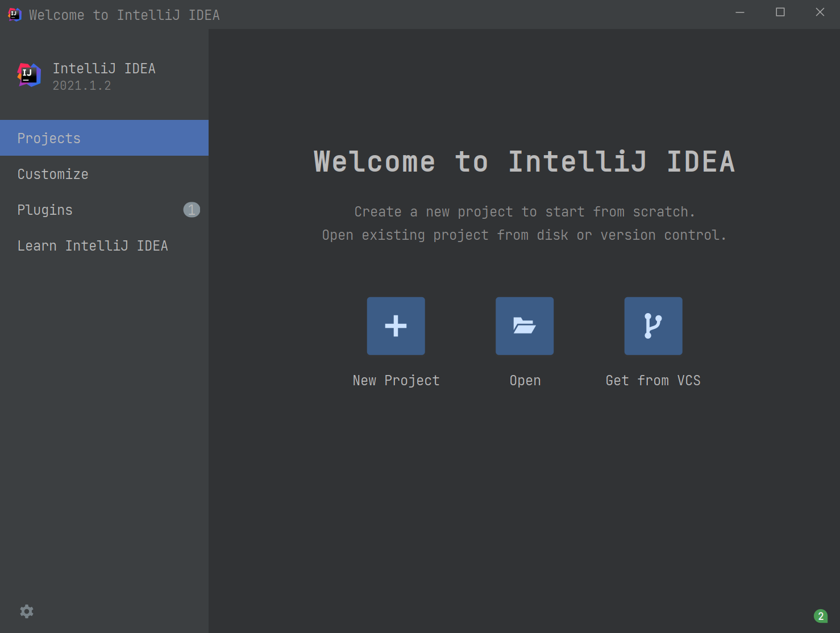The width and height of the screenshot is (840, 633).
Task: Click the Get from VCS branch icon
Action: click(x=652, y=326)
